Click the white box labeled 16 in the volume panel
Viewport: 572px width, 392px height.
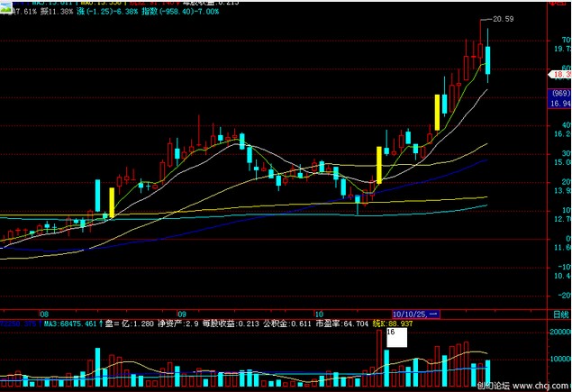(396, 338)
